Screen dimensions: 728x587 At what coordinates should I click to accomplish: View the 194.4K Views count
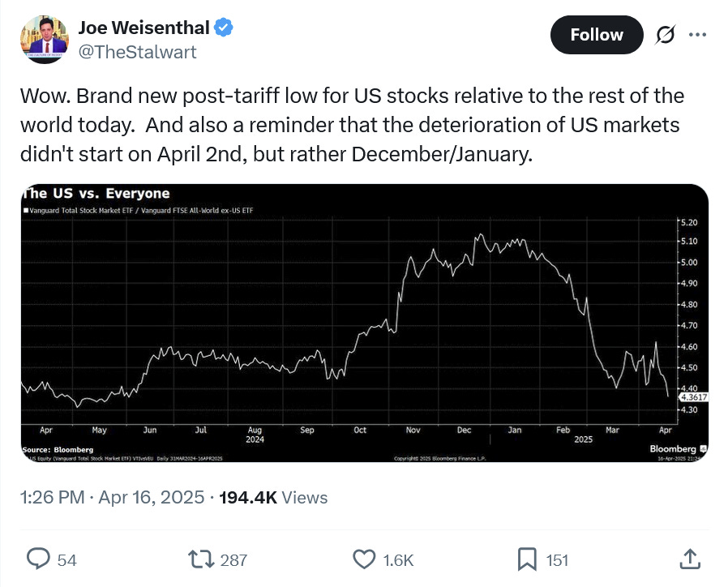[x=273, y=497]
